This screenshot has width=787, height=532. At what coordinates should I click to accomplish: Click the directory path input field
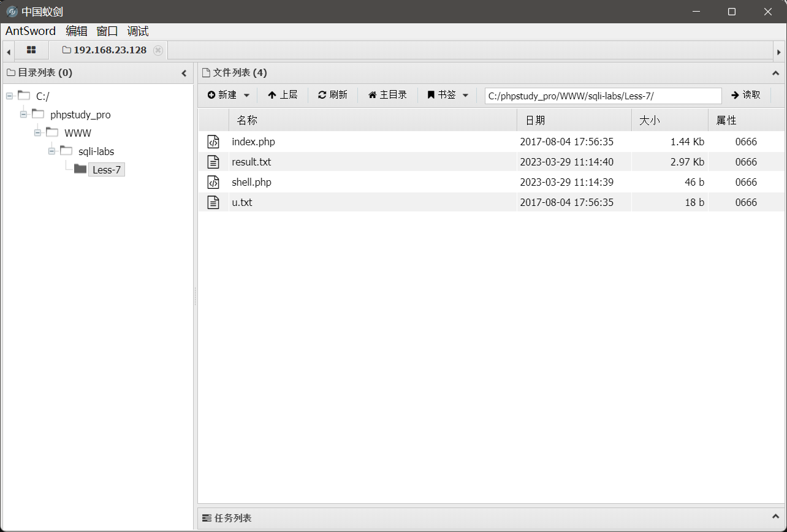[603, 96]
